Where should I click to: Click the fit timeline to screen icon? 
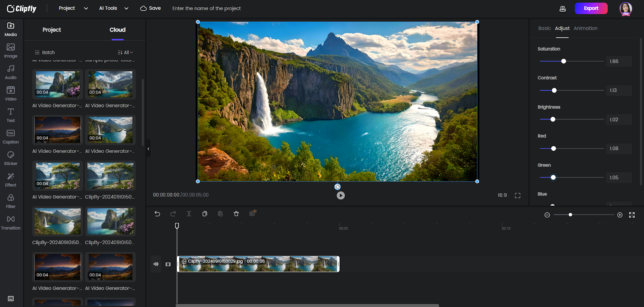(x=632, y=215)
